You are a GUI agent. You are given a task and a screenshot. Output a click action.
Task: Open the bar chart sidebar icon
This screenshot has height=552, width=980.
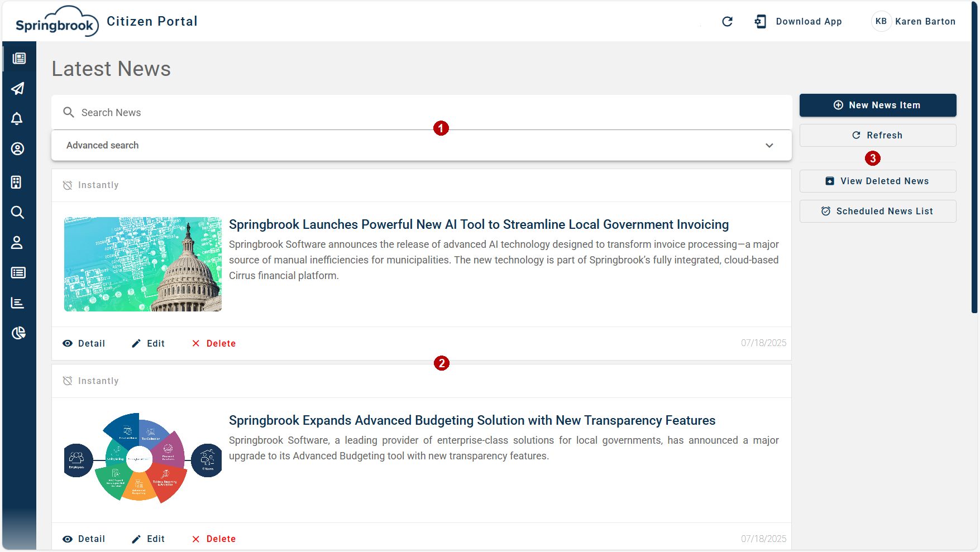(18, 303)
